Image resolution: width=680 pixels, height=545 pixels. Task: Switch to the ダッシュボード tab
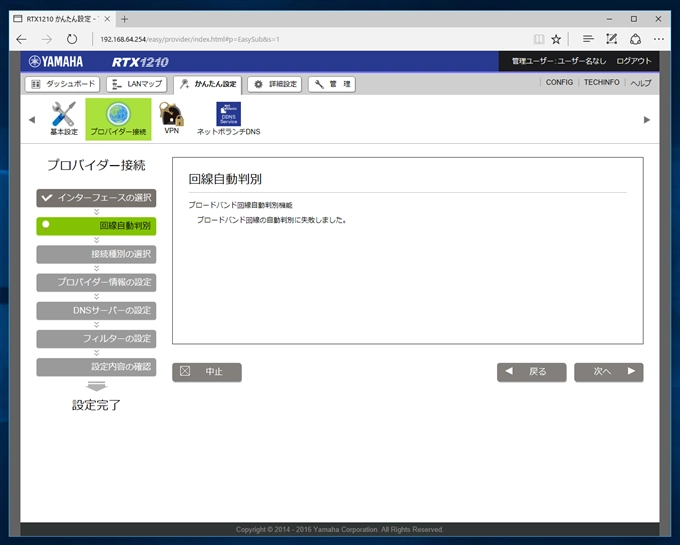62,84
